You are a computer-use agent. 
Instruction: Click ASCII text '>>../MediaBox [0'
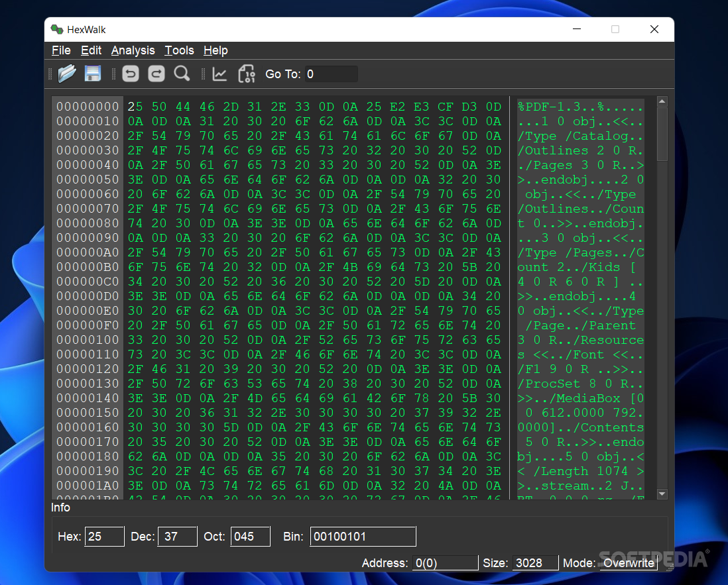(x=580, y=398)
